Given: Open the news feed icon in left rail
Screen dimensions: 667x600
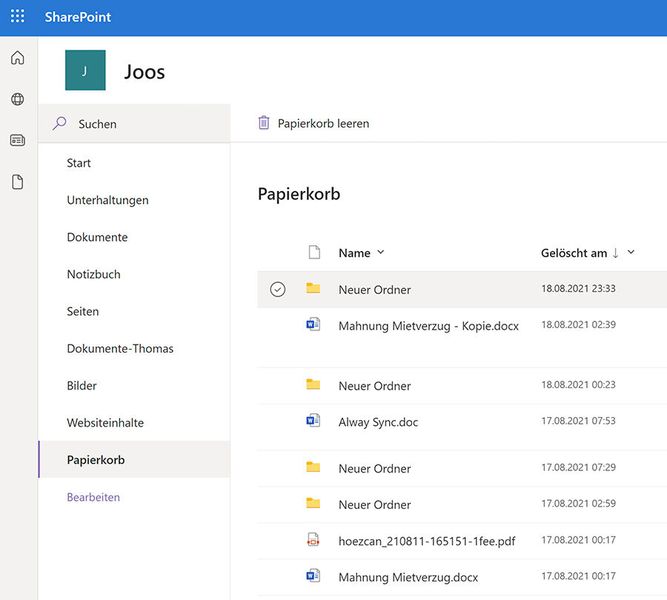Looking at the screenshot, I should pos(17,140).
